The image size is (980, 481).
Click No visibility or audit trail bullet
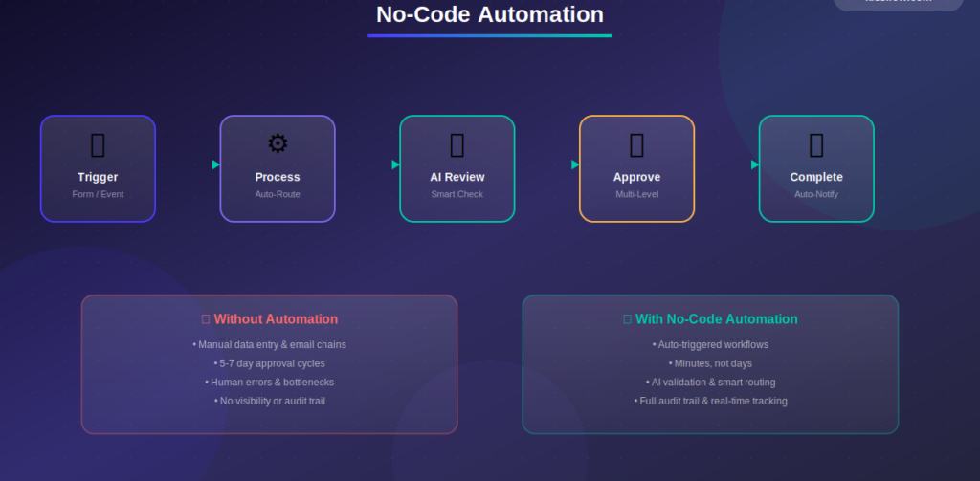click(x=269, y=401)
